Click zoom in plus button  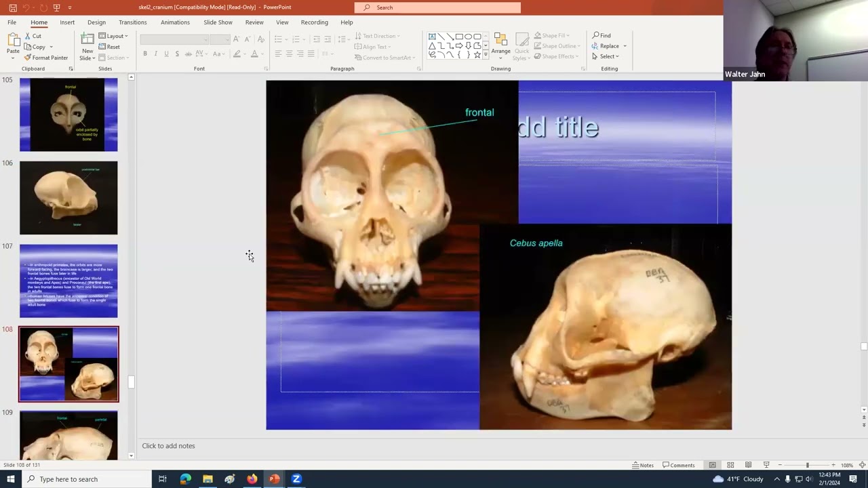pyautogui.click(x=833, y=465)
